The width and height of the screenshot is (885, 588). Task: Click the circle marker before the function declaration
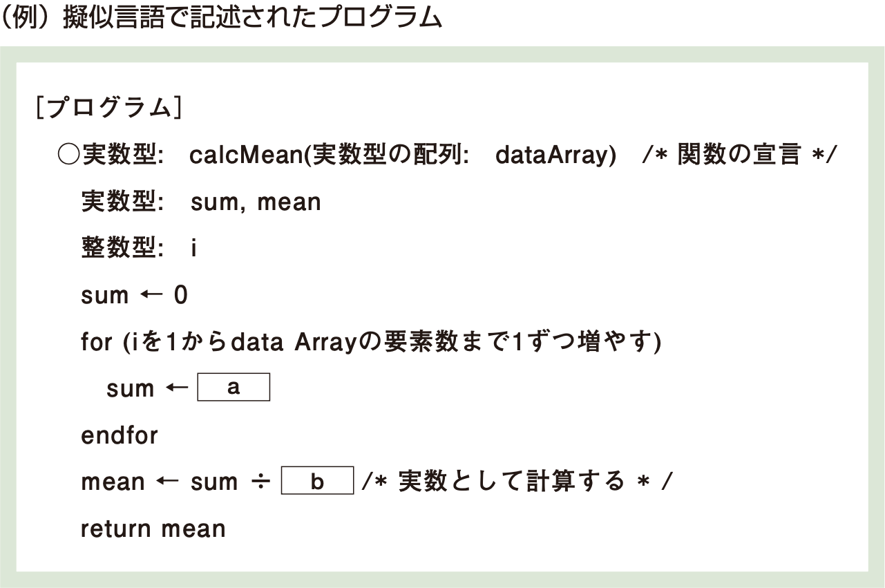(69, 155)
